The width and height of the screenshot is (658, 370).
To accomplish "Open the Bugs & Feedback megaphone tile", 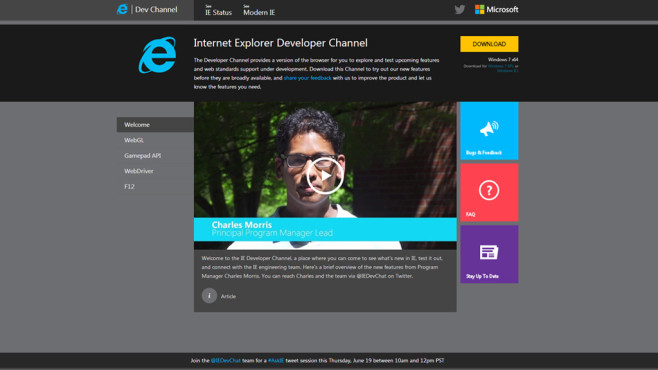I will pyautogui.click(x=489, y=130).
